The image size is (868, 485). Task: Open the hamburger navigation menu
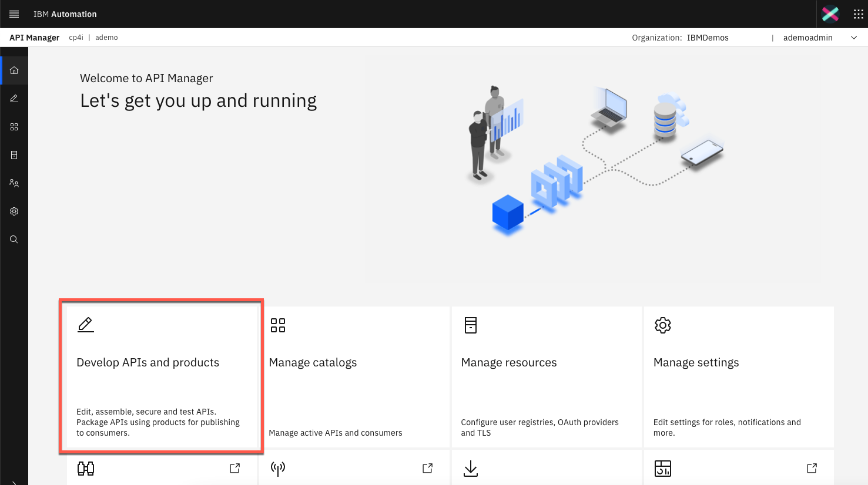[x=14, y=14]
